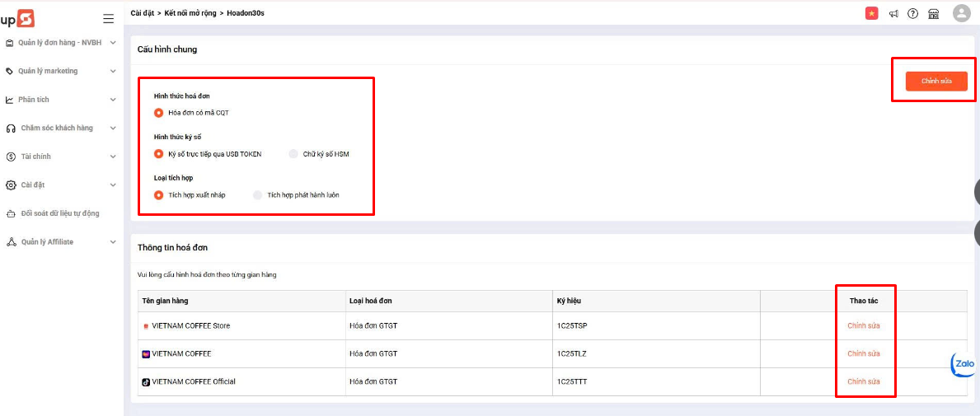
Task: Click Kết nối mở rộng breadcrumb
Action: pyautogui.click(x=190, y=14)
